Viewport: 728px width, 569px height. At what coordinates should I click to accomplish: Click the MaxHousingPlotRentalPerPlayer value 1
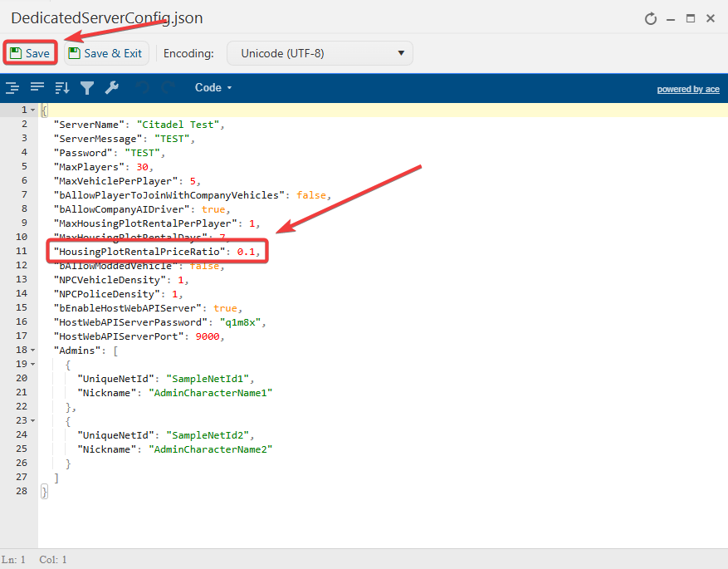pyautogui.click(x=252, y=223)
